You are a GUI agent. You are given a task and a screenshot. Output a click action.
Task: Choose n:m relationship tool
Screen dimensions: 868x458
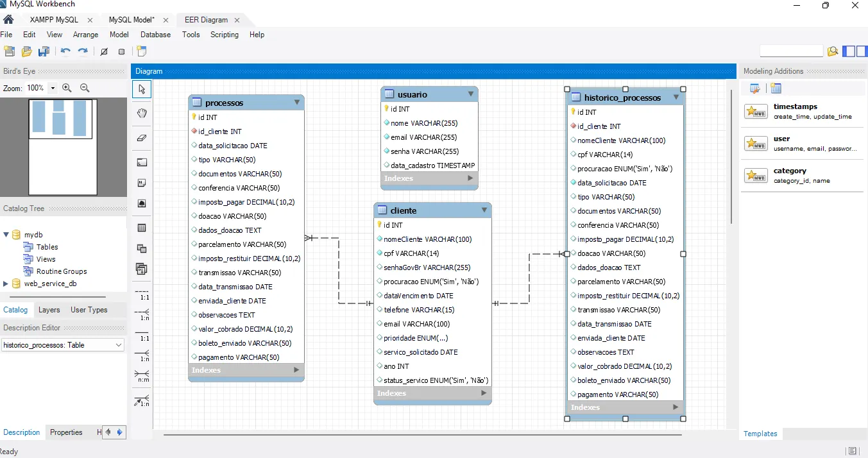pyautogui.click(x=142, y=376)
